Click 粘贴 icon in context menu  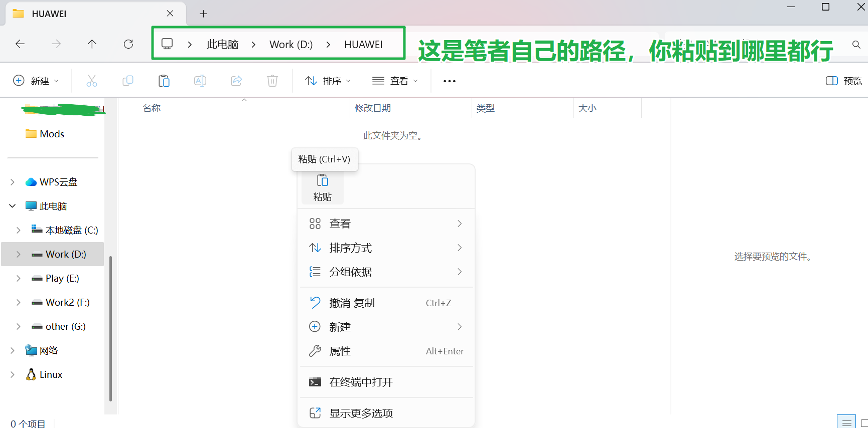[x=323, y=188]
